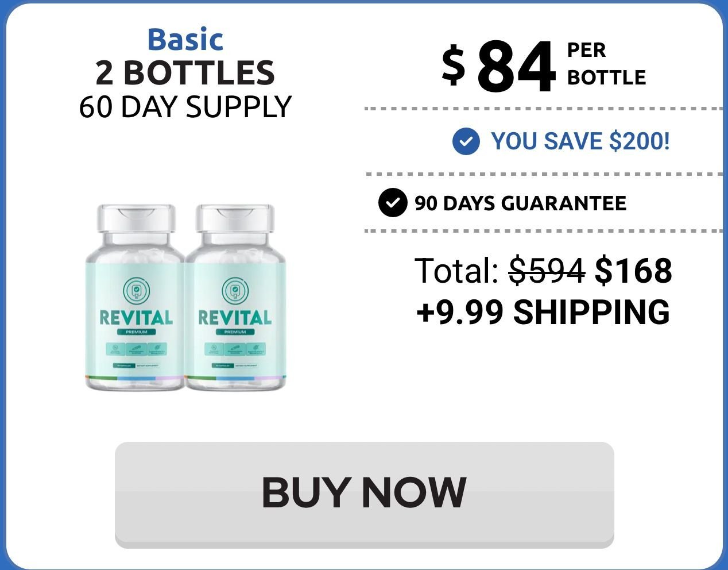Click the 60 DAY SUPPLY text
The image size is (728, 570).
[x=185, y=107]
